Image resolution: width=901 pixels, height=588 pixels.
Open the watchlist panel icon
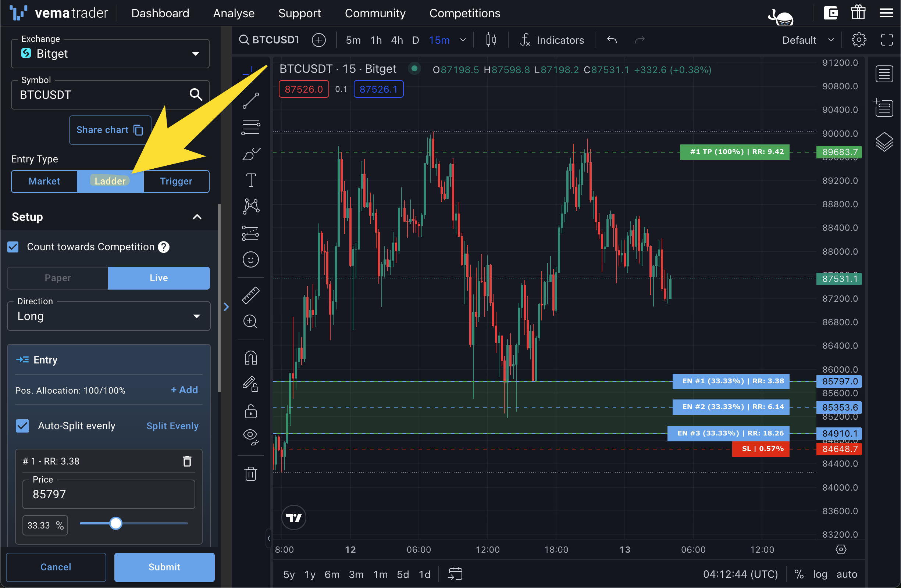coord(884,74)
